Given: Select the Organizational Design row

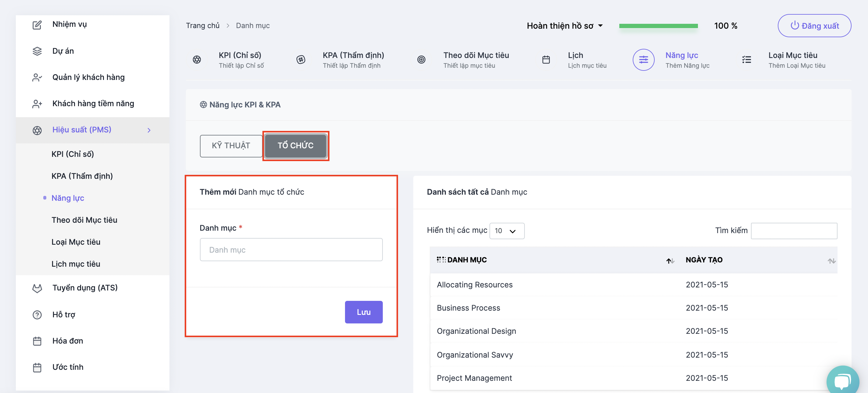Looking at the screenshot, I should (634, 331).
